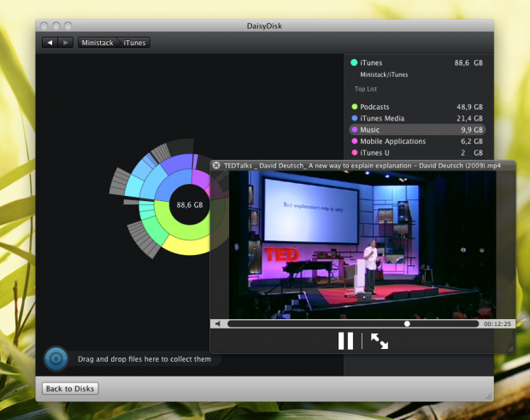530x420 pixels.
Task: Click the pink Mobile Applications color dot
Action: coord(355,141)
